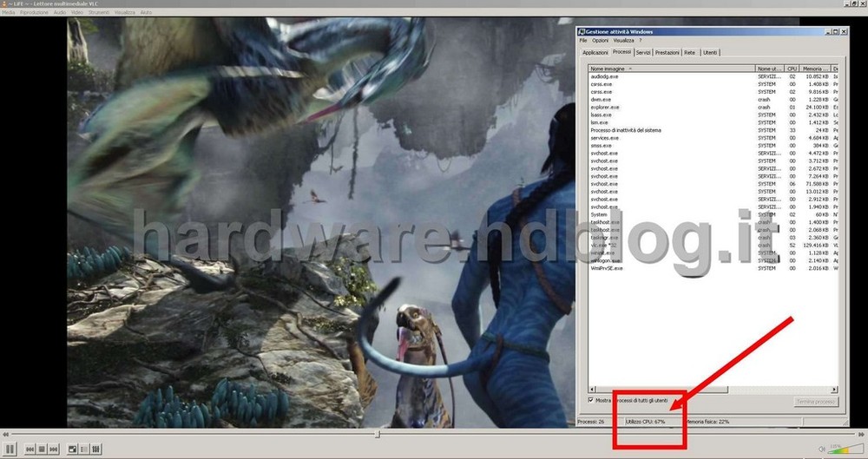Click the faster playback arrow beside the seek bar

[861, 435]
